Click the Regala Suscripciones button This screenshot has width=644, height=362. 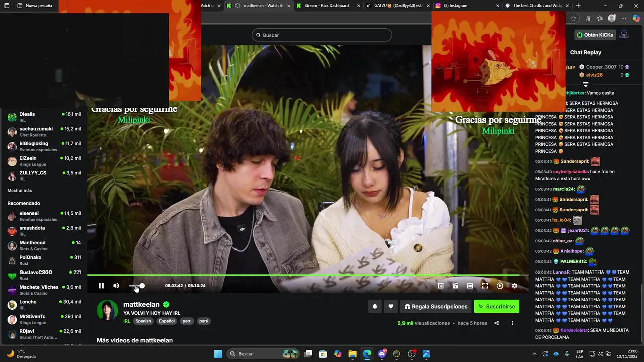(436, 306)
